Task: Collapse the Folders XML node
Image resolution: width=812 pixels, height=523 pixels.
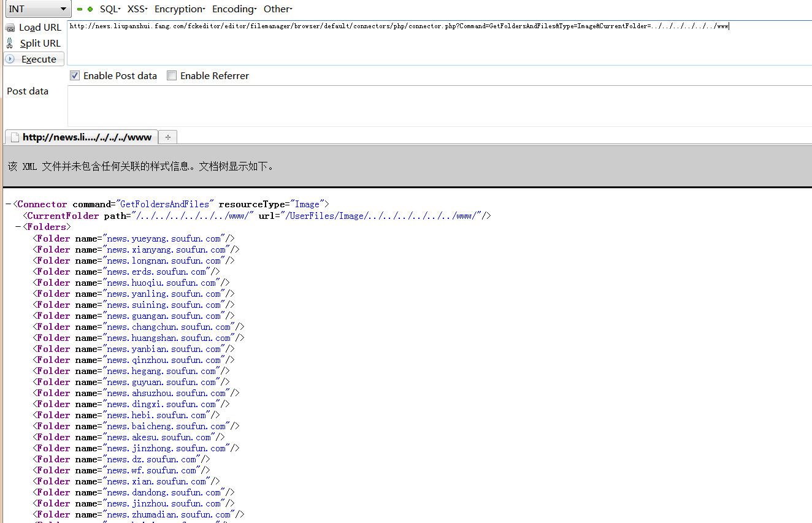Action: pos(18,227)
